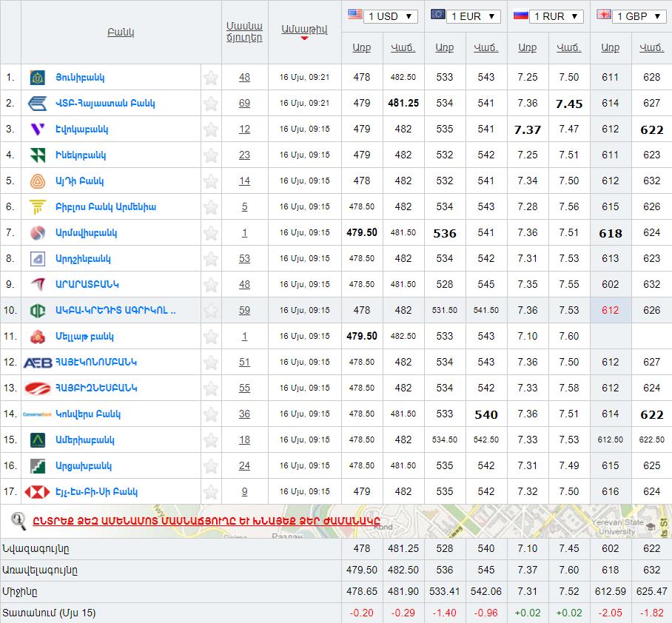Click the Unibank logo icon in row 1

pyautogui.click(x=37, y=78)
